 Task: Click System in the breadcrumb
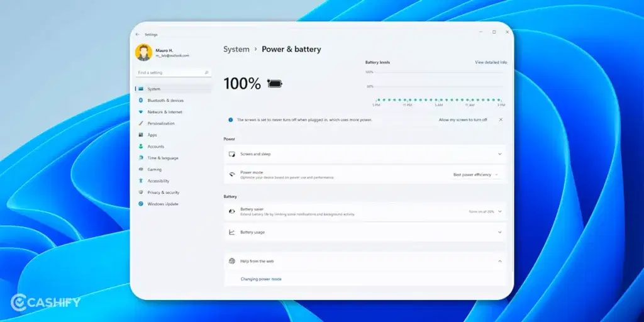(x=236, y=49)
